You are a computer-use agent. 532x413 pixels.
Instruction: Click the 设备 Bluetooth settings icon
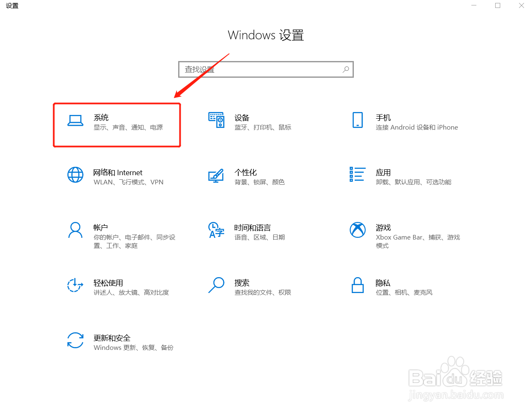[216, 121]
